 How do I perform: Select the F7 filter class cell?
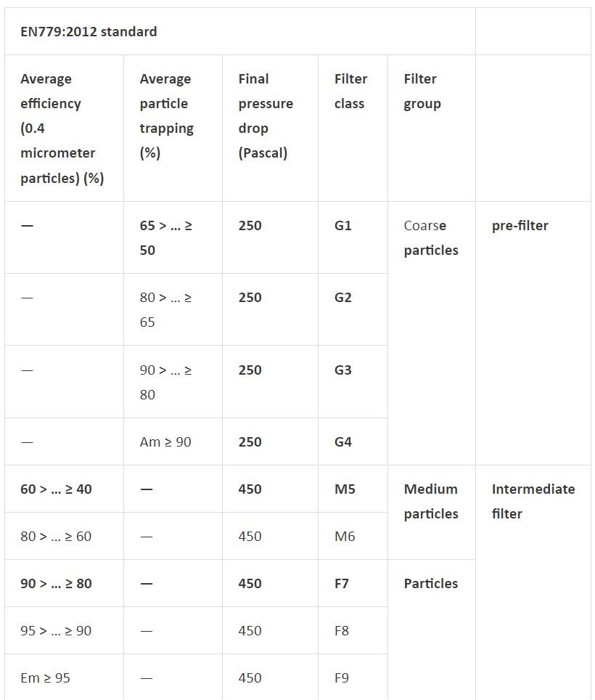click(x=353, y=583)
